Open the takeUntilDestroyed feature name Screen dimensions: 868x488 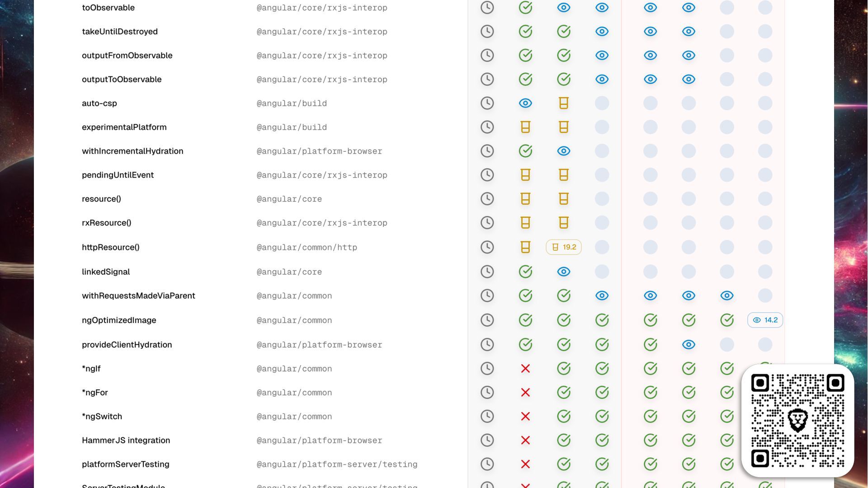click(x=120, y=32)
